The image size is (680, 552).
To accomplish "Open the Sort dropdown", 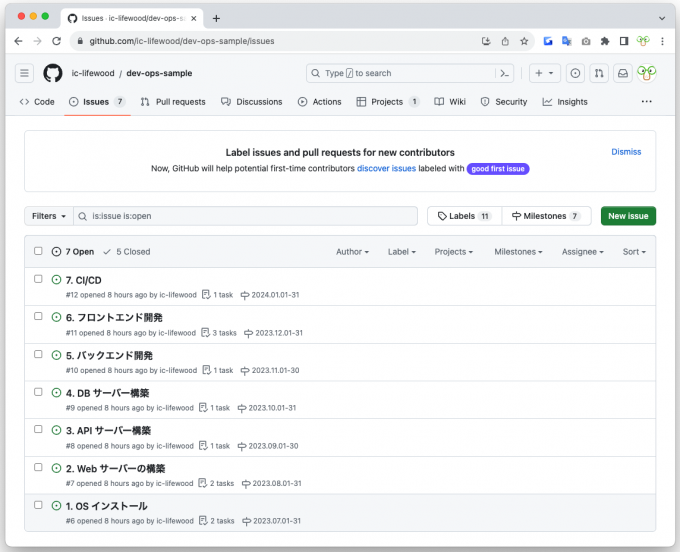I will pos(634,252).
